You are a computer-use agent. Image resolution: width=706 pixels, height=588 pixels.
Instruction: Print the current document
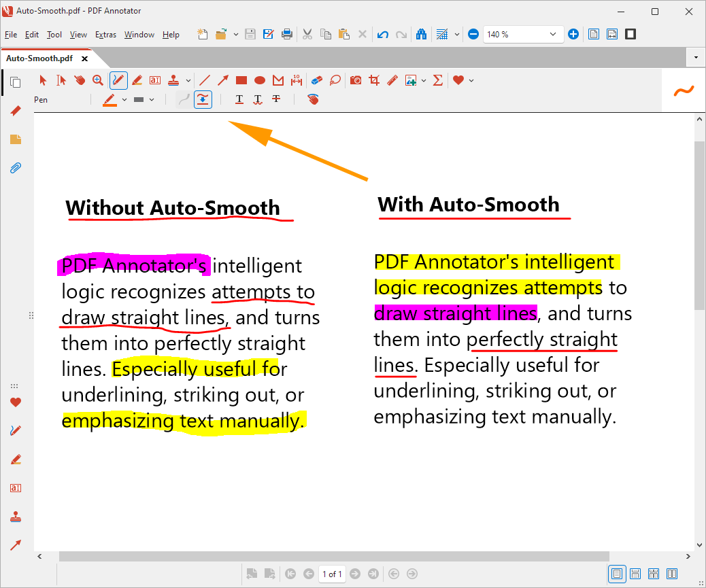[286, 34]
